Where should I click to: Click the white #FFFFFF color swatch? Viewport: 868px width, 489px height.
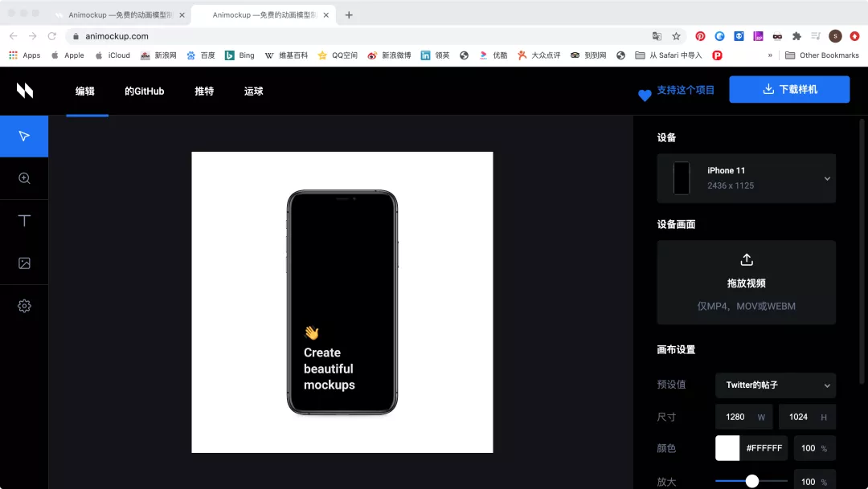click(726, 448)
